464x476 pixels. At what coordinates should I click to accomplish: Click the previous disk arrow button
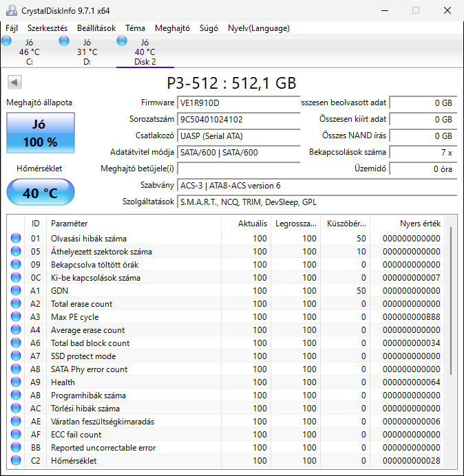[x=14, y=83]
